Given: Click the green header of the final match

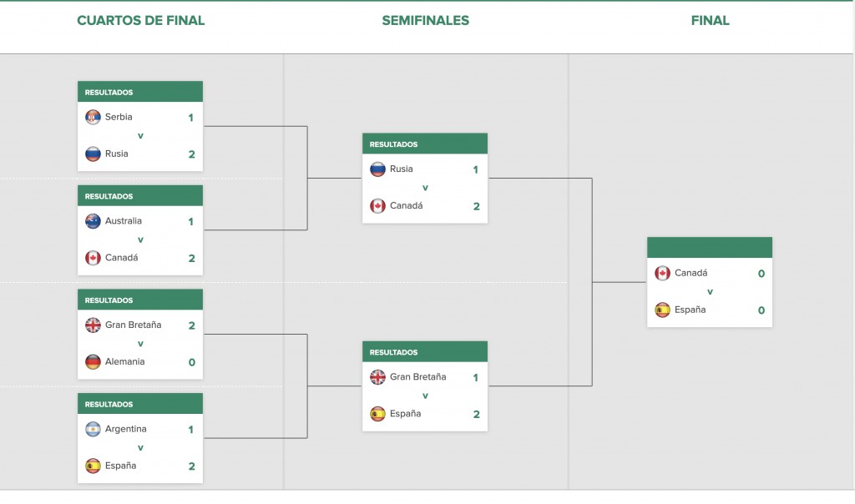Looking at the screenshot, I should click(x=710, y=247).
